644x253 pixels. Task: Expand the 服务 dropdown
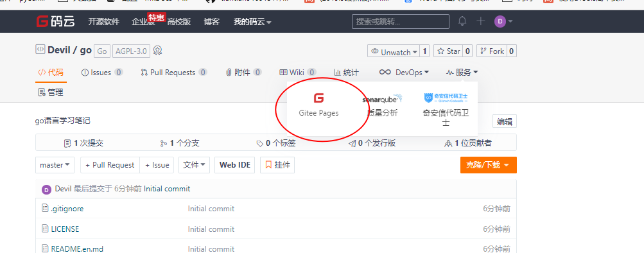tap(462, 73)
